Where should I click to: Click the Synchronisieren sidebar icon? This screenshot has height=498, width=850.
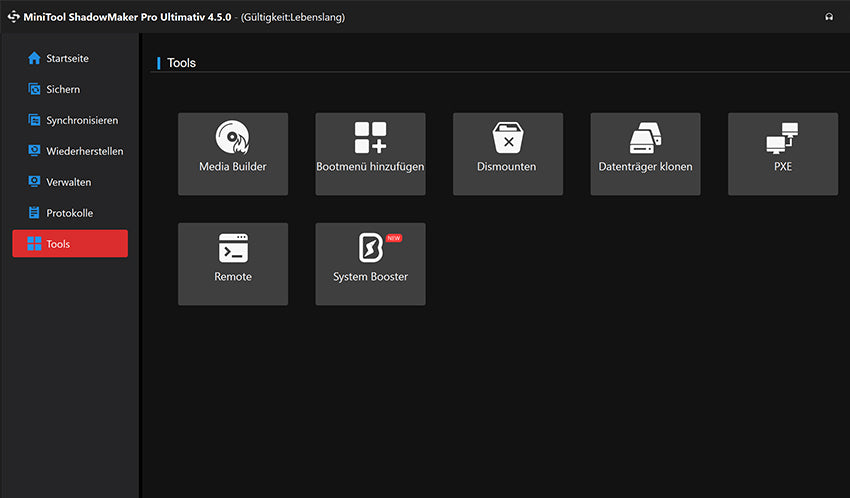pyautogui.click(x=34, y=120)
